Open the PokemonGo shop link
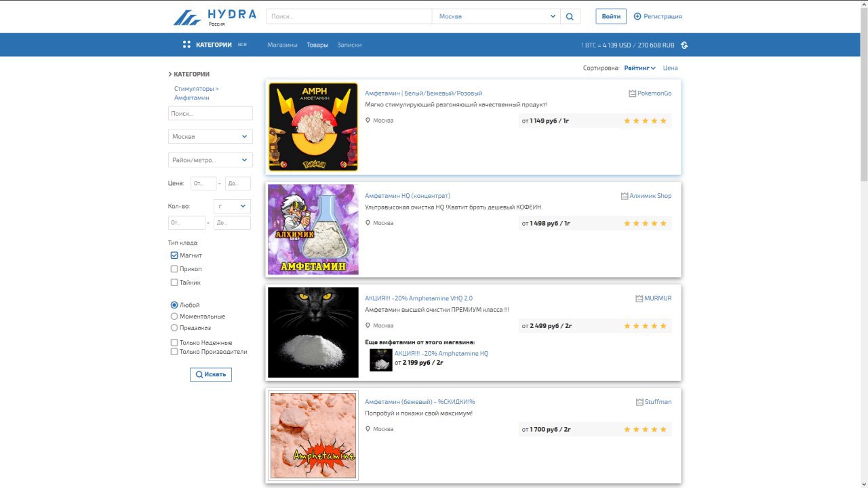868x488 pixels. [x=654, y=94]
